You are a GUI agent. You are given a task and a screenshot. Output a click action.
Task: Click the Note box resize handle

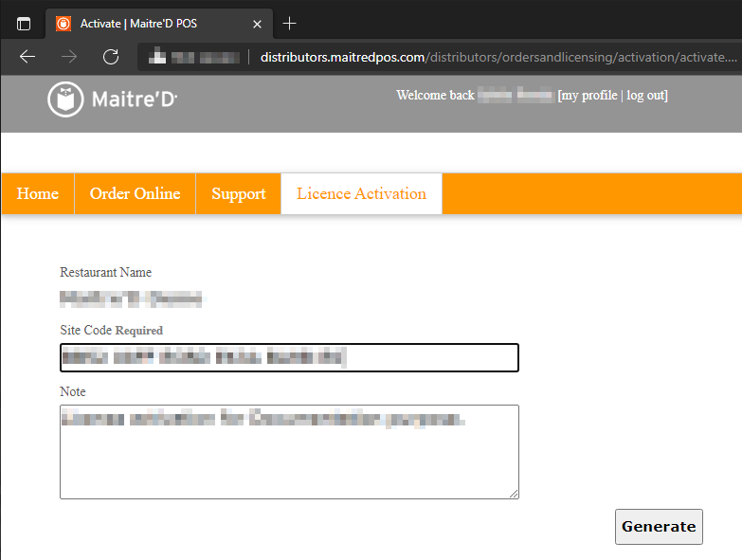point(514,494)
